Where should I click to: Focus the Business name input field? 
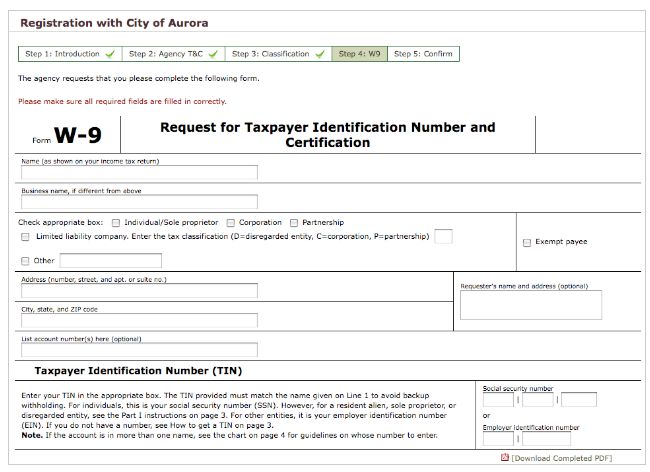tap(139, 201)
